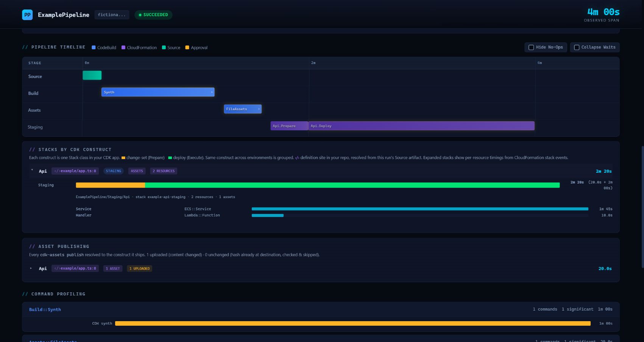The image size is (644, 342).
Task: Click the truncated fictiona... account tag
Action: click(112, 15)
